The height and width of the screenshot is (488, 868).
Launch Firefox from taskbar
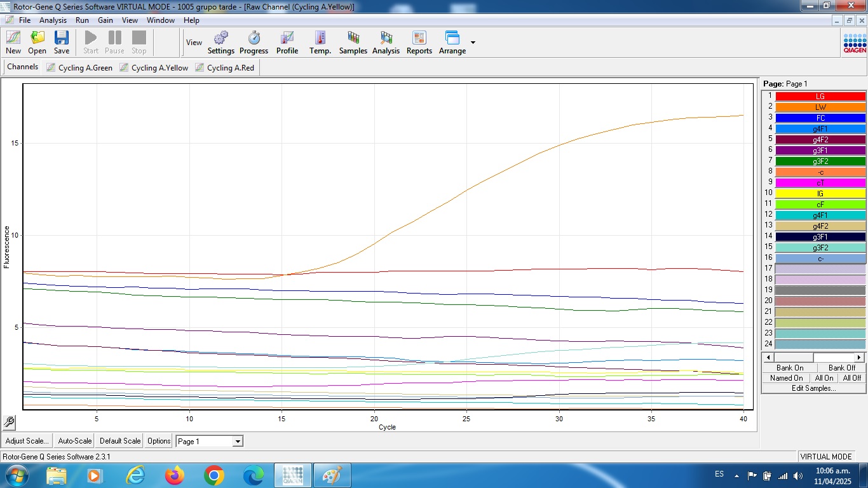tap(174, 475)
